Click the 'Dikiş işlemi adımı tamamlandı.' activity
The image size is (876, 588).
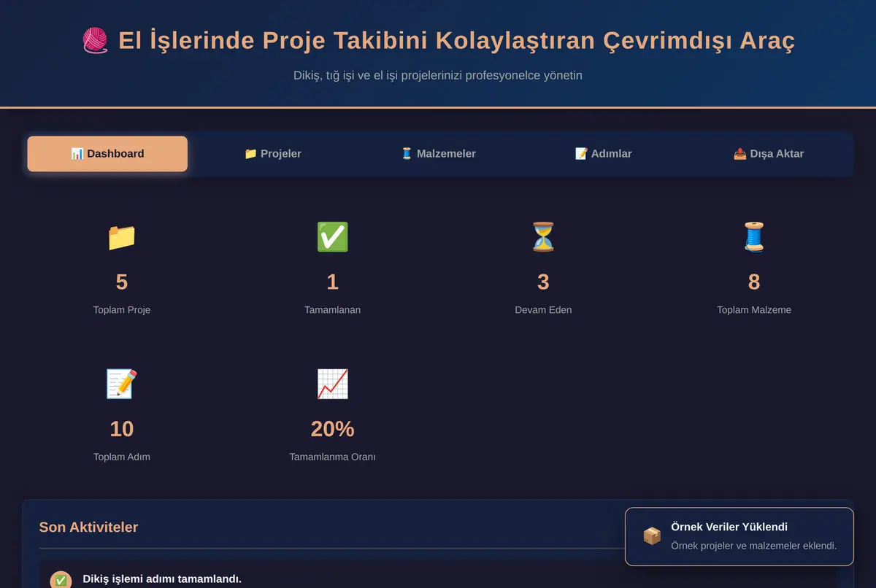pos(162,579)
